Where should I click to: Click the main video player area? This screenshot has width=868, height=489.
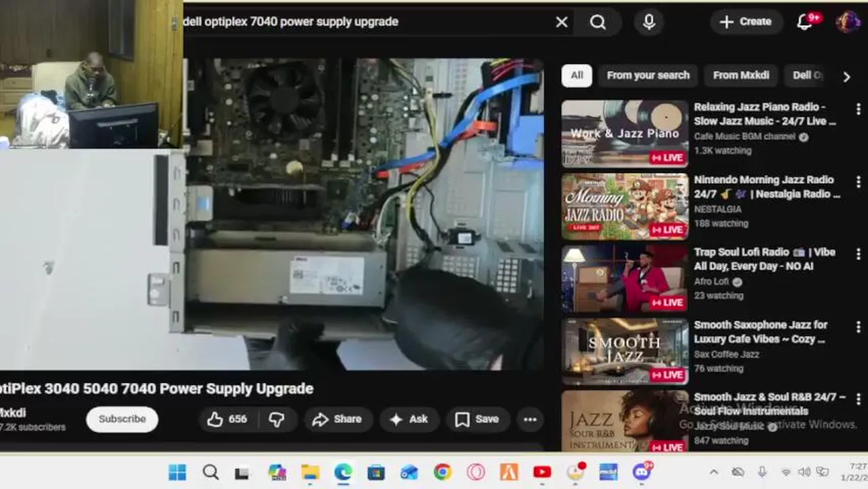[x=272, y=214]
